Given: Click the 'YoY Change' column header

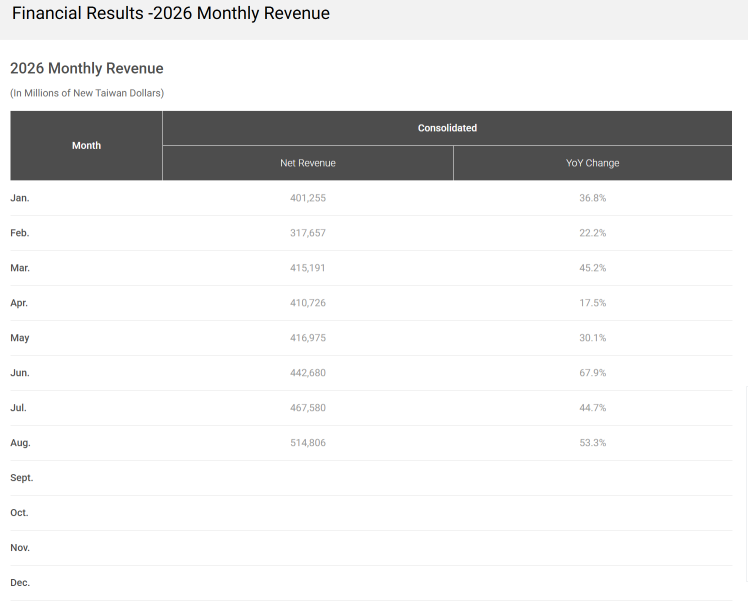Looking at the screenshot, I should pyautogui.click(x=592, y=163).
